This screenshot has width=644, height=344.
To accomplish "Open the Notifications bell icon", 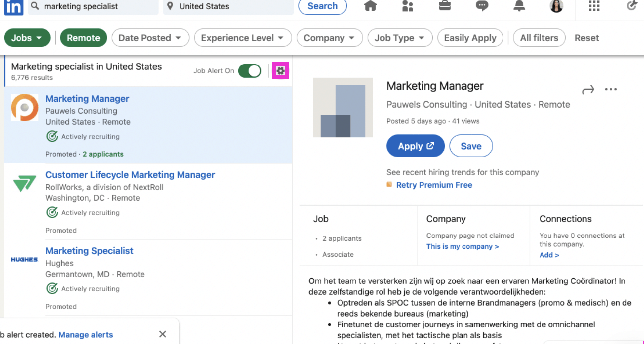I will [519, 6].
